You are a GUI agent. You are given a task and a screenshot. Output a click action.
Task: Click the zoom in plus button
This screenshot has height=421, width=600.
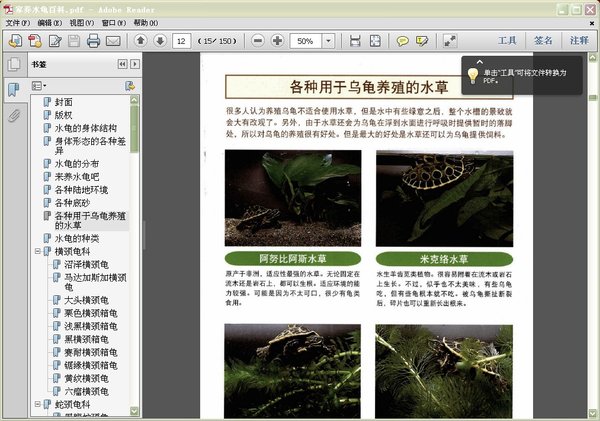(x=276, y=41)
